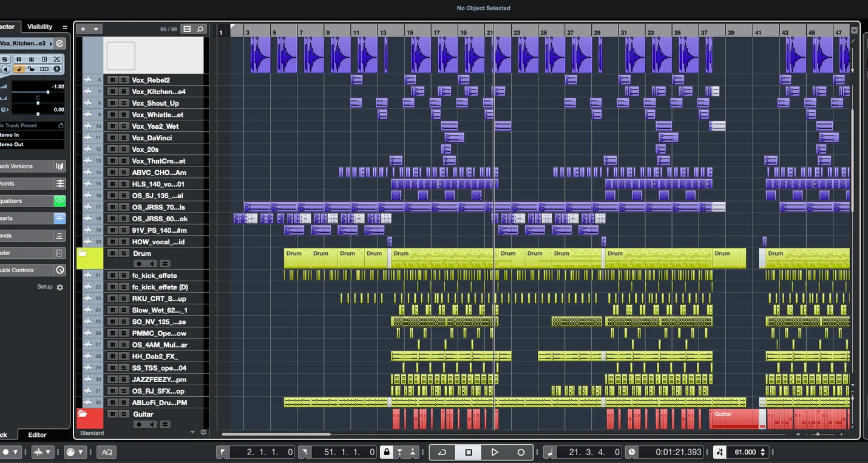Open the track filter list icon
The width and height of the screenshot is (868, 463).
pos(187,29)
